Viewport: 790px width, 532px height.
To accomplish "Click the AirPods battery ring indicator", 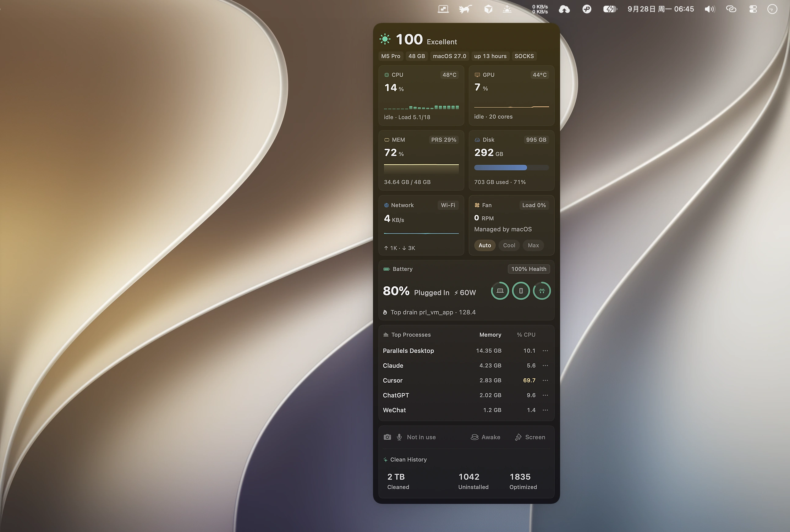I will click(x=542, y=291).
